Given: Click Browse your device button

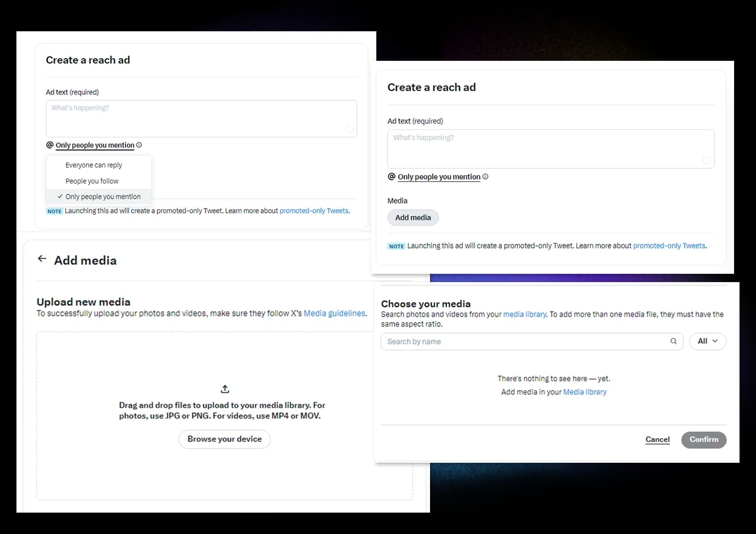Looking at the screenshot, I should [x=225, y=439].
